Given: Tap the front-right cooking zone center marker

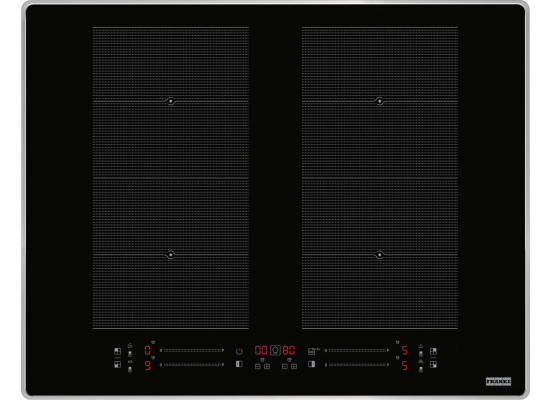Looking at the screenshot, I should click(x=380, y=255).
